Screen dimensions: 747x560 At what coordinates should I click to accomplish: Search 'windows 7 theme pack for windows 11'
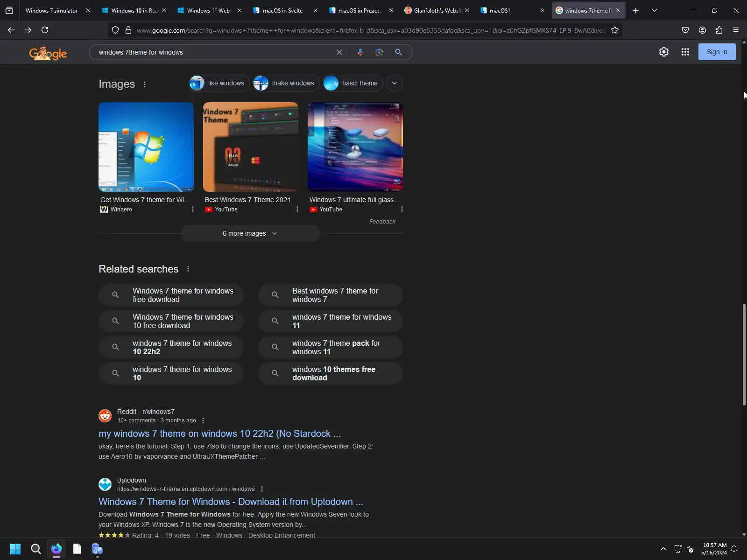[331, 347]
